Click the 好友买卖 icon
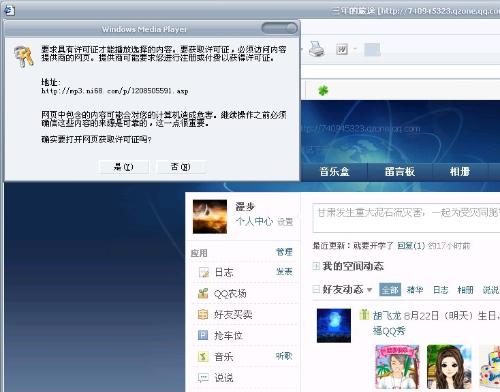 [x=203, y=314]
